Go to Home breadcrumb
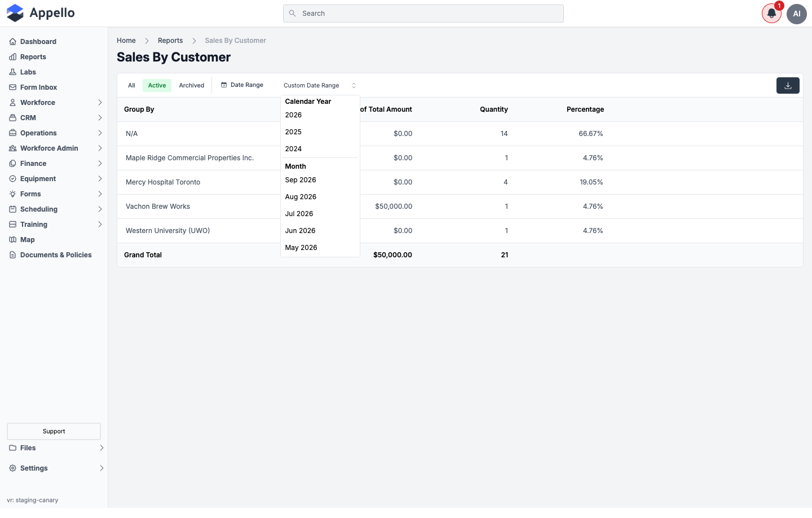This screenshot has height=518, width=812. pos(126,41)
